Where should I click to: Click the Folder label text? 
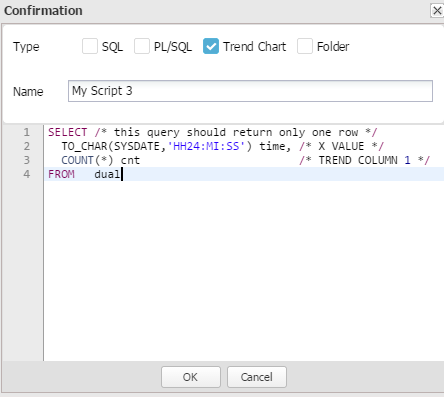point(333,47)
